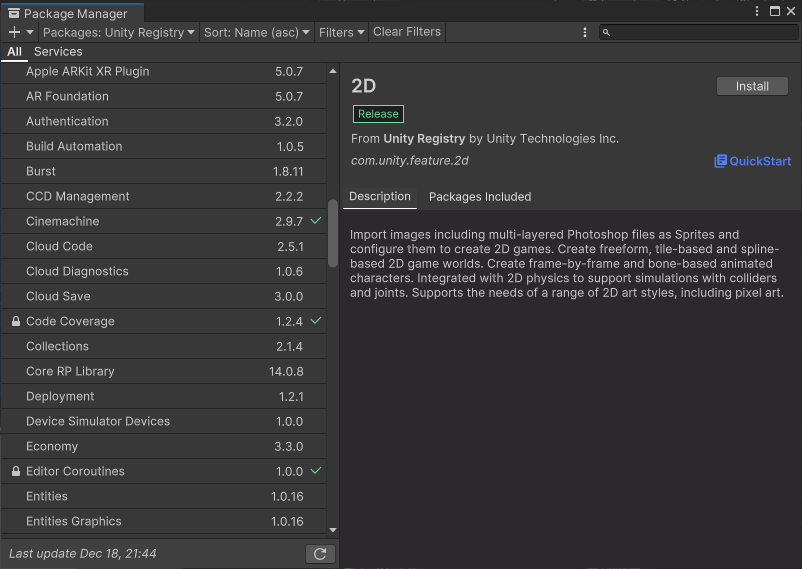Open toolbar three-dot advanced menu

pos(585,32)
